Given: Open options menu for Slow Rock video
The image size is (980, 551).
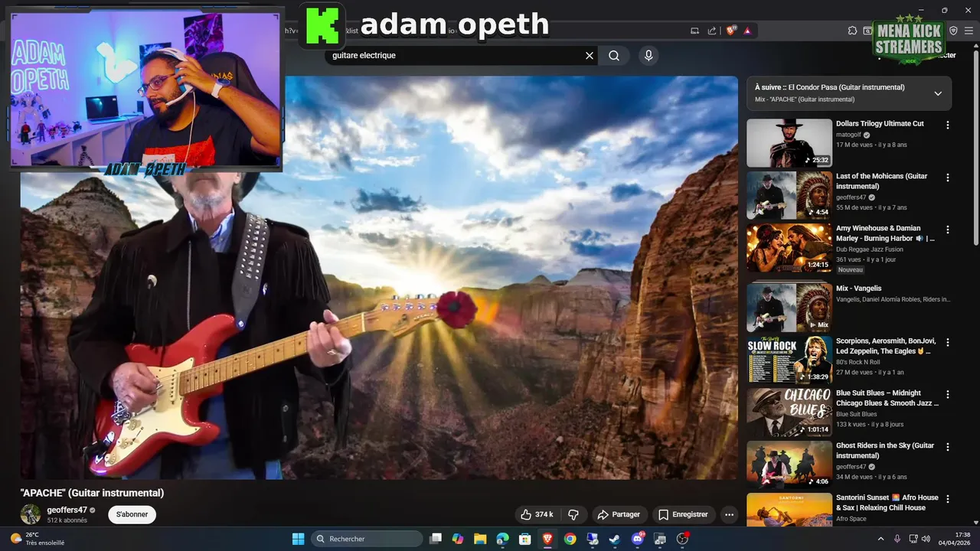Looking at the screenshot, I should tap(948, 342).
